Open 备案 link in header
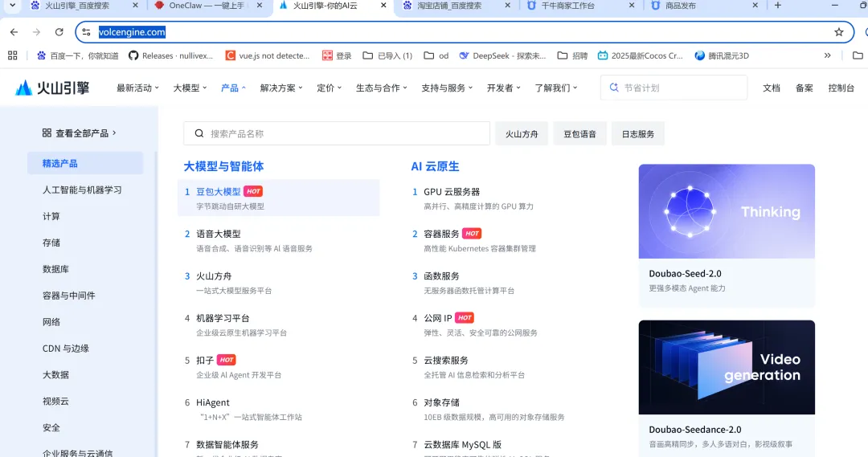868x457 pixels. pyautogui.click(x=804, y=88)
